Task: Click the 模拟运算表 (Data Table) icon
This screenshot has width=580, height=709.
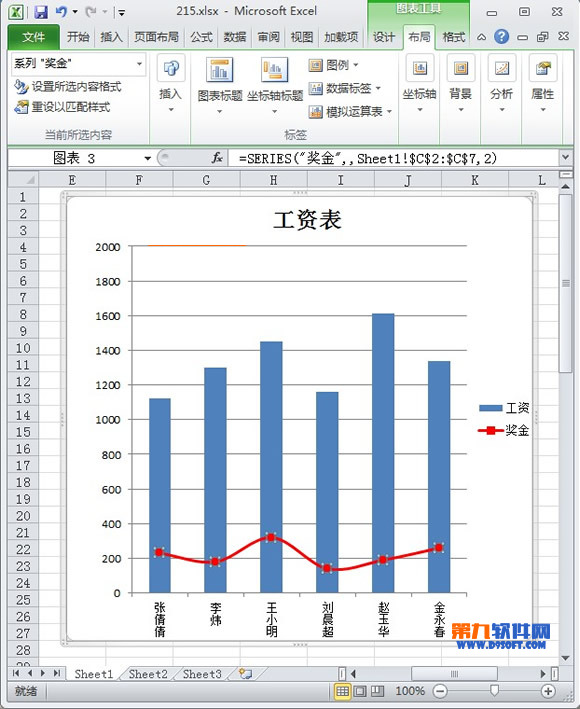Action: click(x=316, y=111)
